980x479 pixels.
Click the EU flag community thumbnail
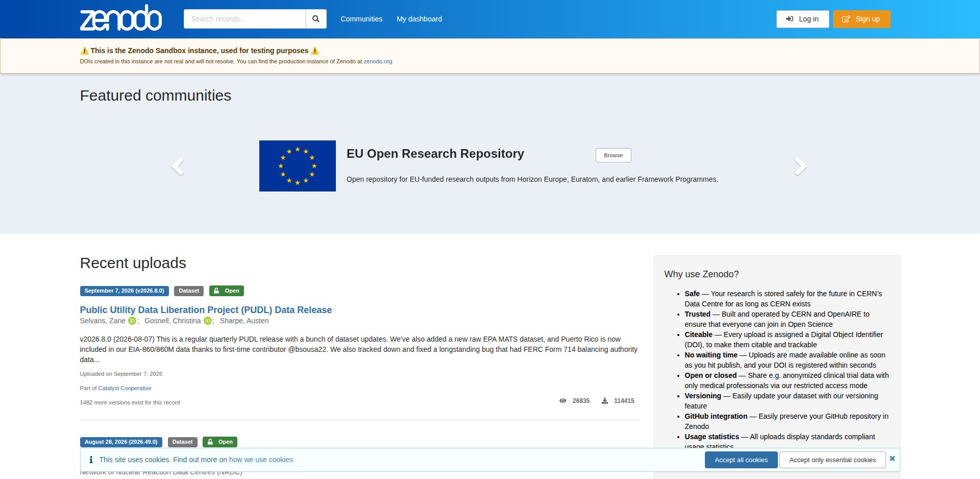tap(298, 166)
